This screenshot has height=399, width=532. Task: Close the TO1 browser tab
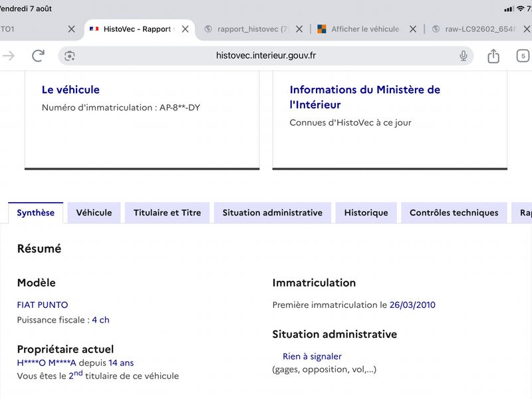point(71,29)
